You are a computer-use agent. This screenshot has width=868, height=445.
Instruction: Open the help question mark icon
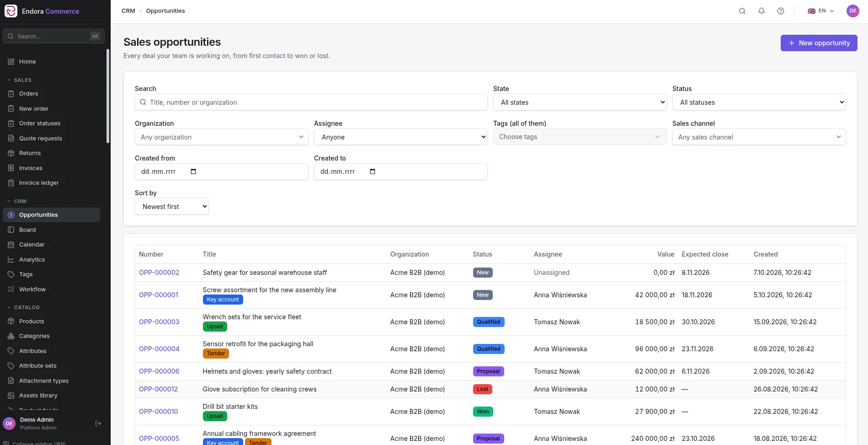tap(781, 11)
